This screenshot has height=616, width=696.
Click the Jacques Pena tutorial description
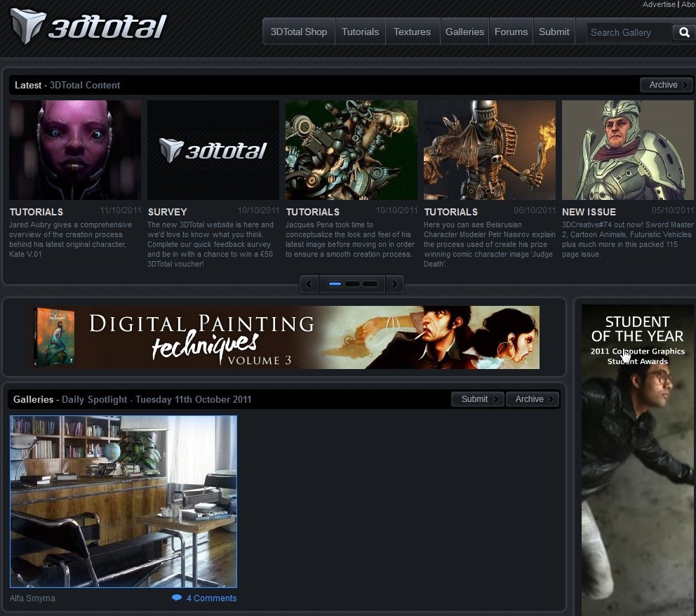[x=350, y=239]
